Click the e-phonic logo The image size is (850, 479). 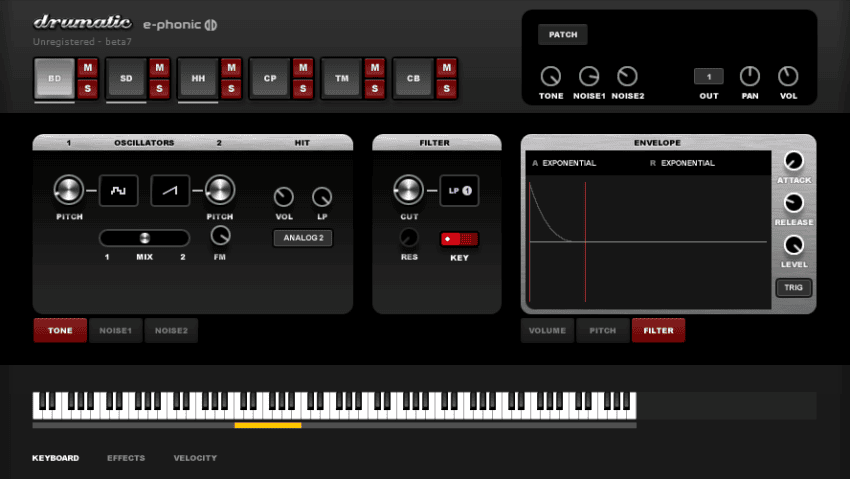[180, 24]
